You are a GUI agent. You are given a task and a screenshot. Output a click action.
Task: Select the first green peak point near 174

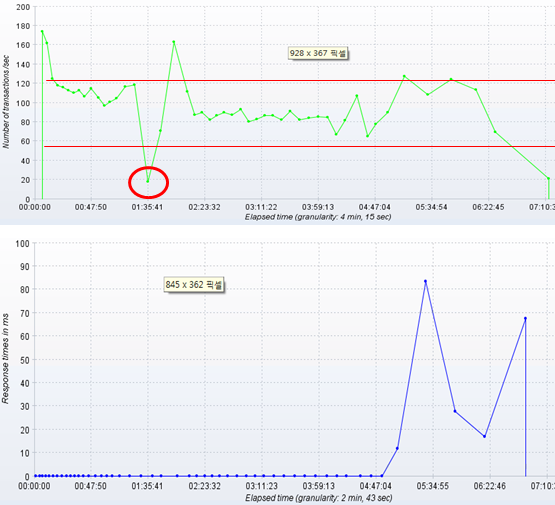42,31
